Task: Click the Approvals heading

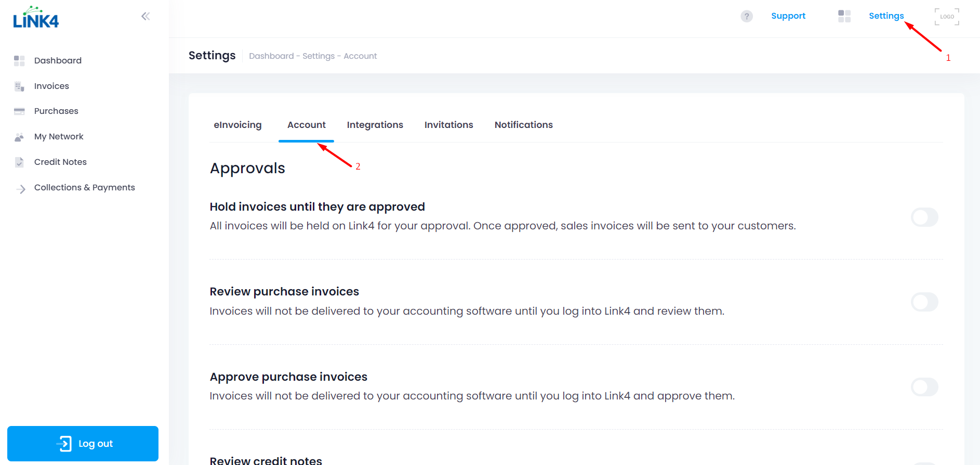Action: pyautogui.click(x=247, y=168)
